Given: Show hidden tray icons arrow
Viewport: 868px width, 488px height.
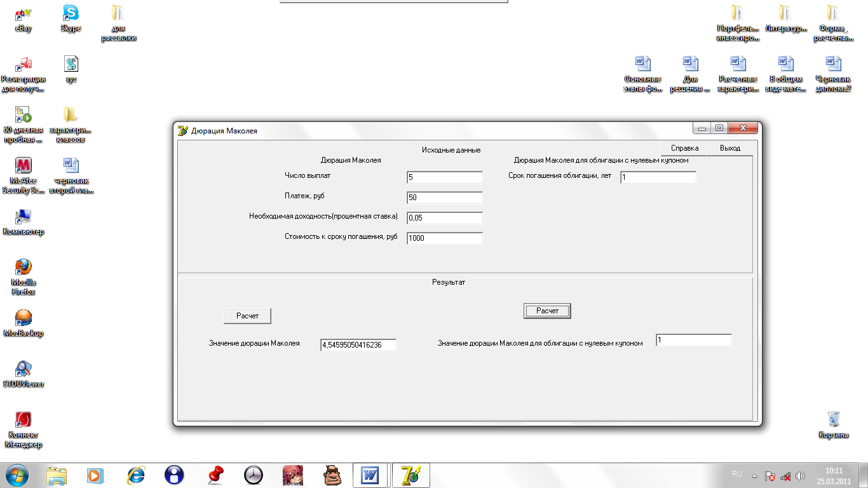Looking at the screenshot, I should (754, 475).
